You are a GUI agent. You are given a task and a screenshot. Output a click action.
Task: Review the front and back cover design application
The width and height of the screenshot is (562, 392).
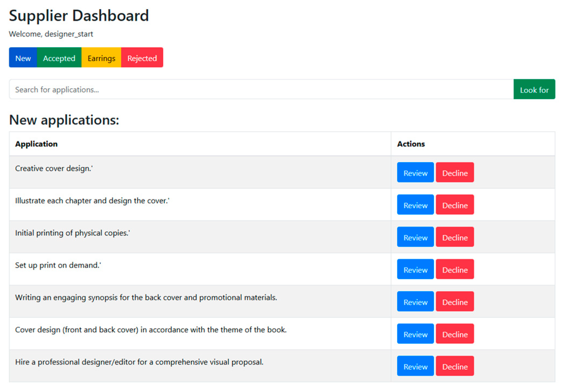(415, 334)
